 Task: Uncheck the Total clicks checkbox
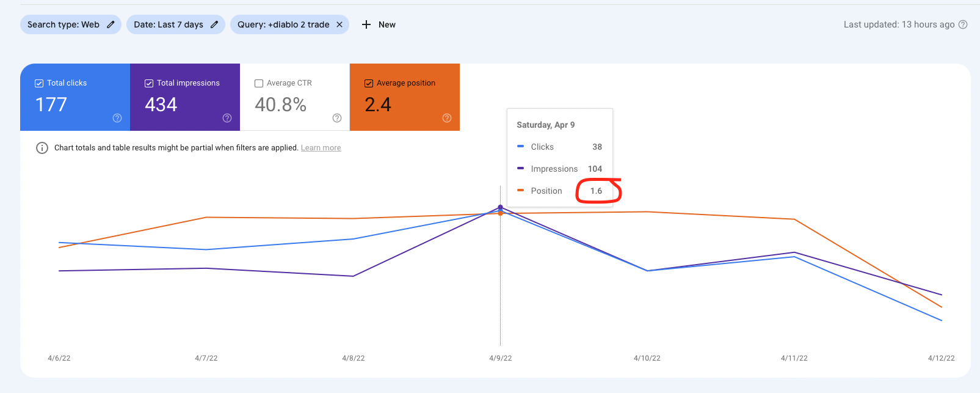tap(39, 83)
